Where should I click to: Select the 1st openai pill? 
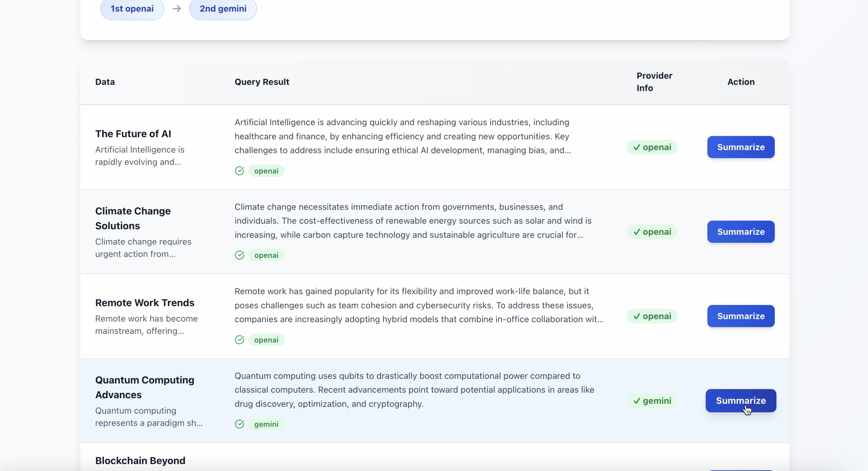coord(132,9)
